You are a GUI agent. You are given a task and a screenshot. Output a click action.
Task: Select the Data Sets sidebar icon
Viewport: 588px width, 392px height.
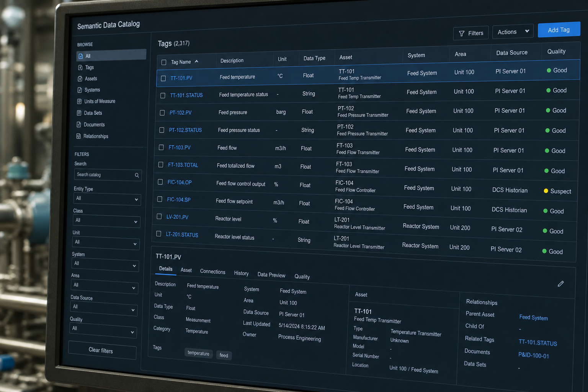(79, 113)
